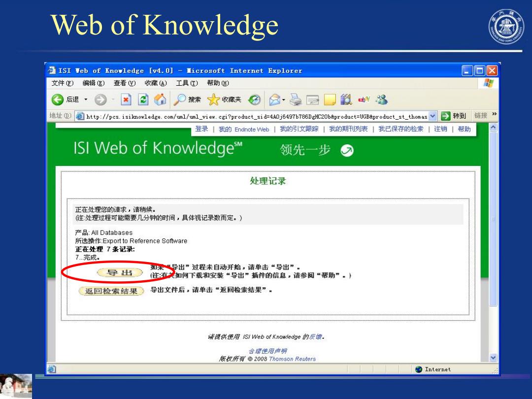Open the 文件(F) menu
This screenshot has width=532, height=399.
63,83
